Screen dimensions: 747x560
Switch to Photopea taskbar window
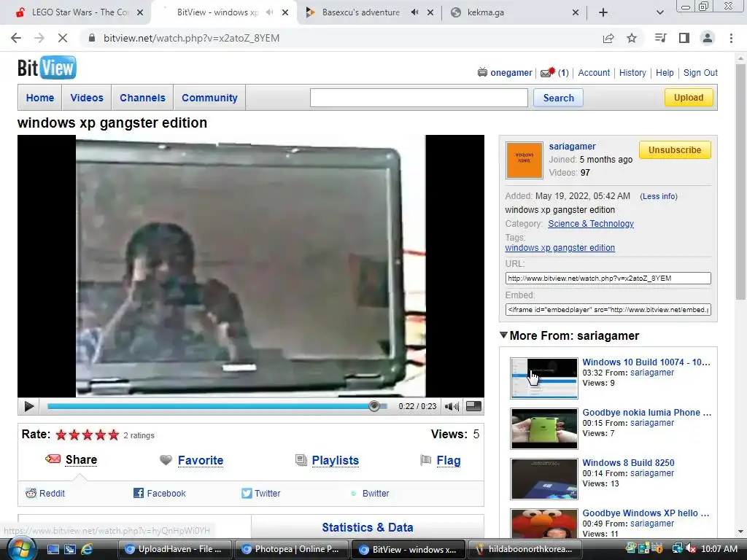[290, 549]
